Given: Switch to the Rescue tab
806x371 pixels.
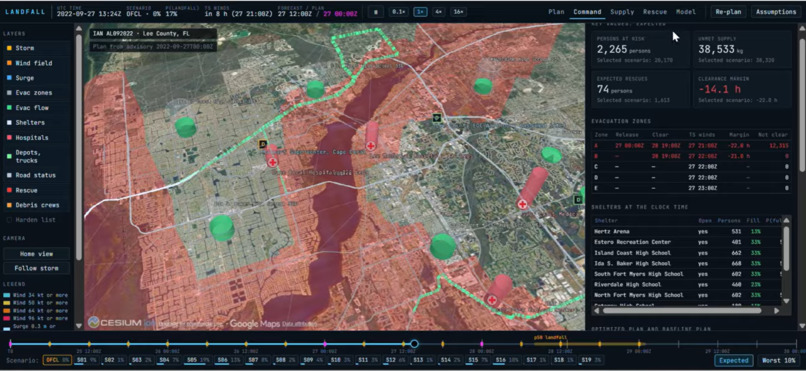Looking at the screenshot, I should point(655,12).
